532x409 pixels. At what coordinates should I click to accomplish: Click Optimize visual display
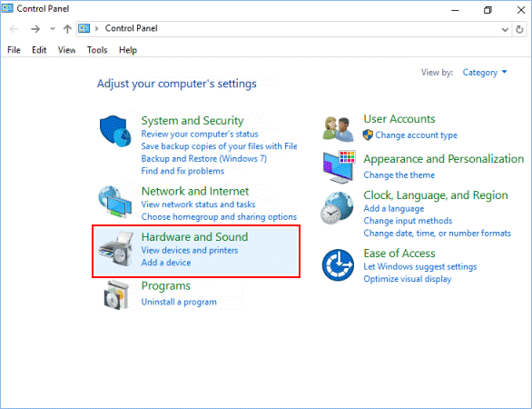408,279
